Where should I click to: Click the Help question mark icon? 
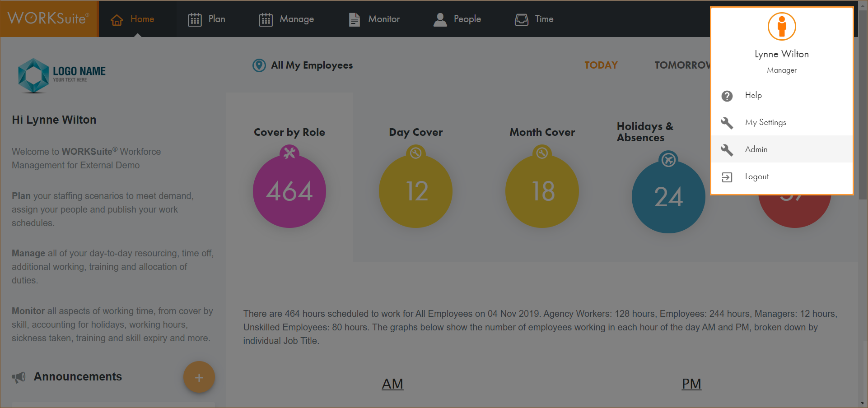(727, 96)
